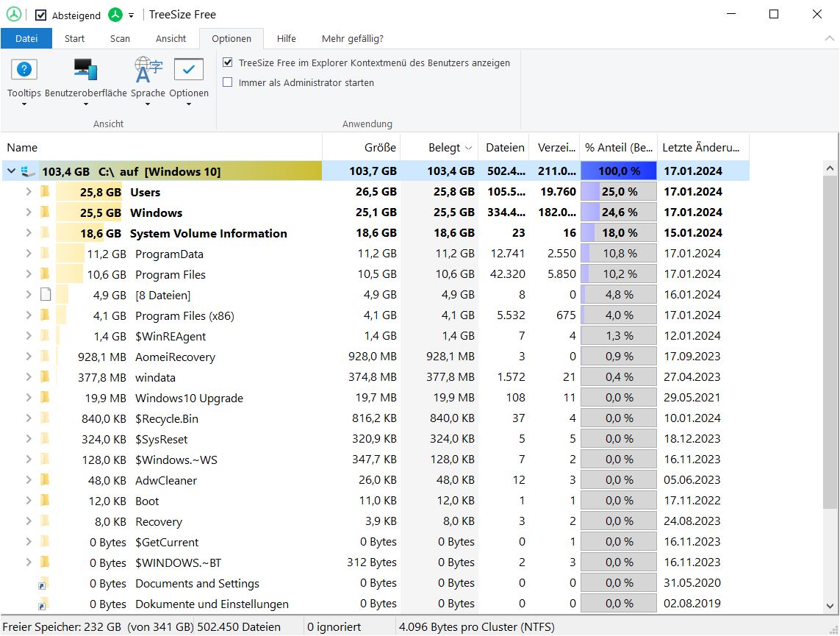Click the Dokumente und Einstellungen shortcut icon

(43, 604)
